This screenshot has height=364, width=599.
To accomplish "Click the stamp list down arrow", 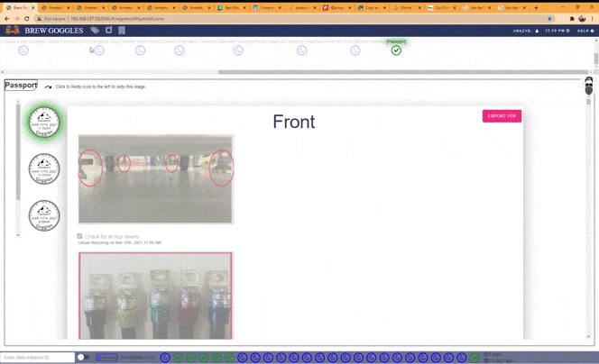I will [x=18, y=235].
